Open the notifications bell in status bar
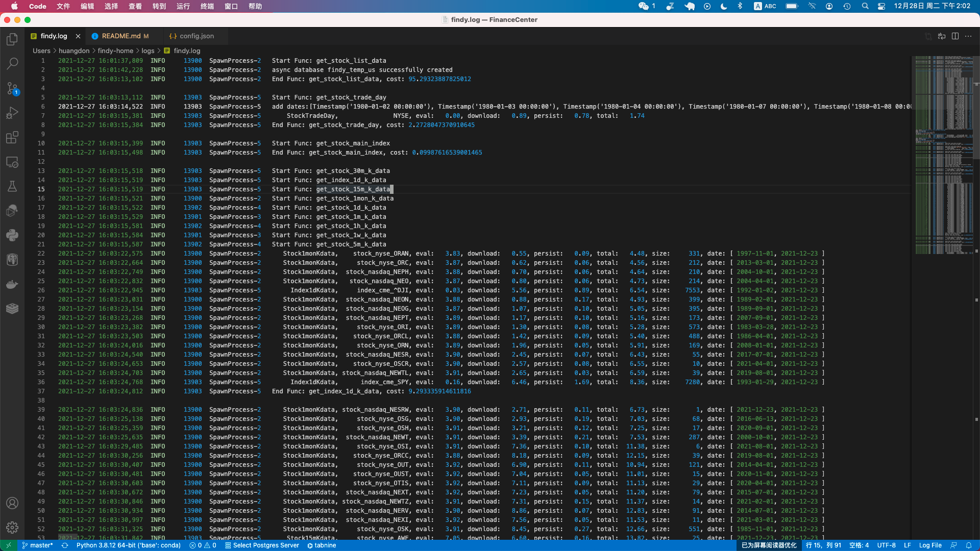Viewport: 980px width, 551px height. click(969, 545)
